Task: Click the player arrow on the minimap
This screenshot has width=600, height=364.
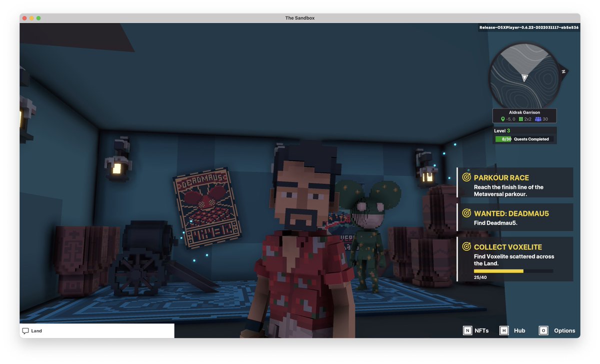Action: point(524,78)
